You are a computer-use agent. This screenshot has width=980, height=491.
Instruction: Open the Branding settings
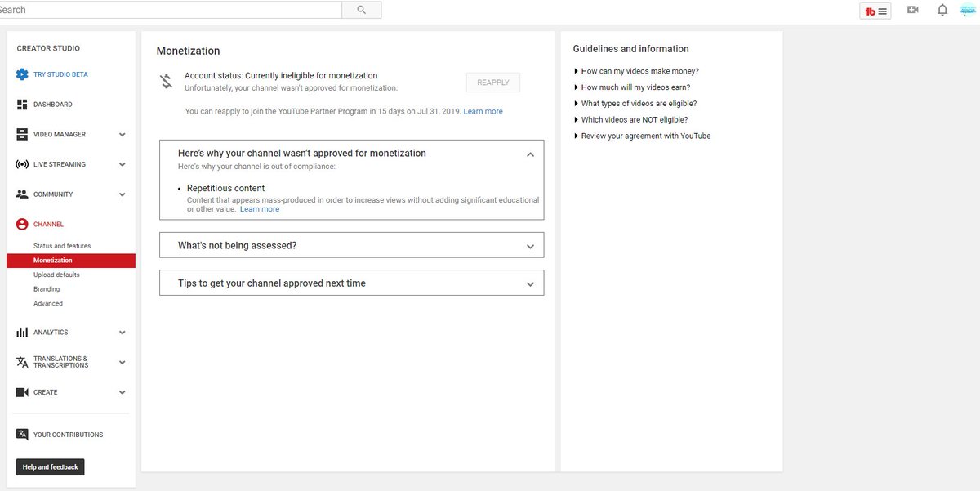pyautogui.click(x=47, y=289)
